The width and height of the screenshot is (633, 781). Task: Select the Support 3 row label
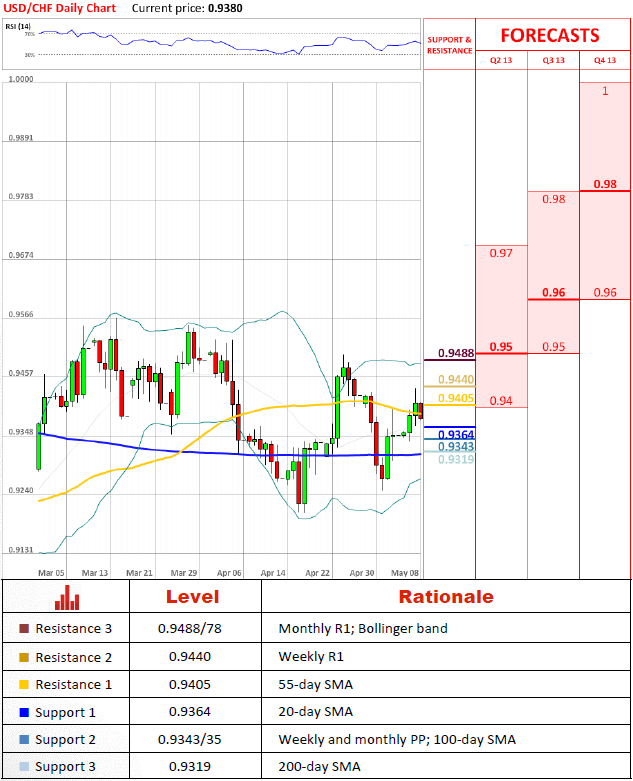65,767
